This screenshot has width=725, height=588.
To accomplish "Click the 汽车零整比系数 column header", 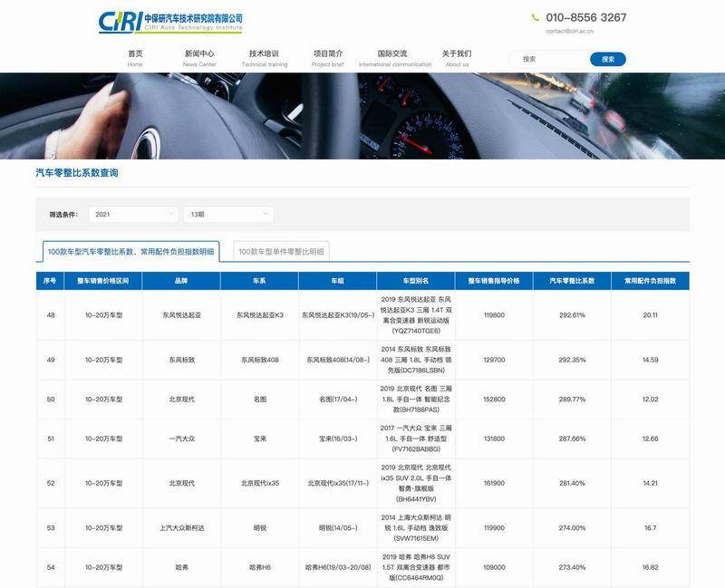I will point(572,281).
